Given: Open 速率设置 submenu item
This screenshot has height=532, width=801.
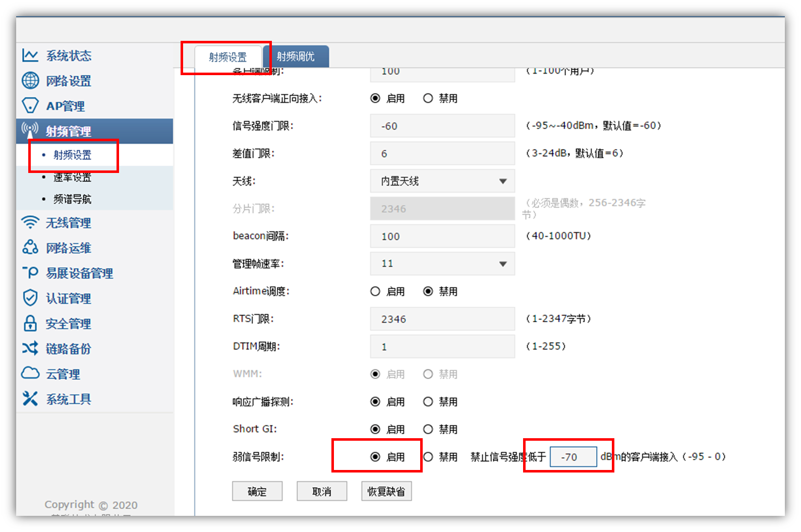Looking at the screenshot, I should point(73,177).
